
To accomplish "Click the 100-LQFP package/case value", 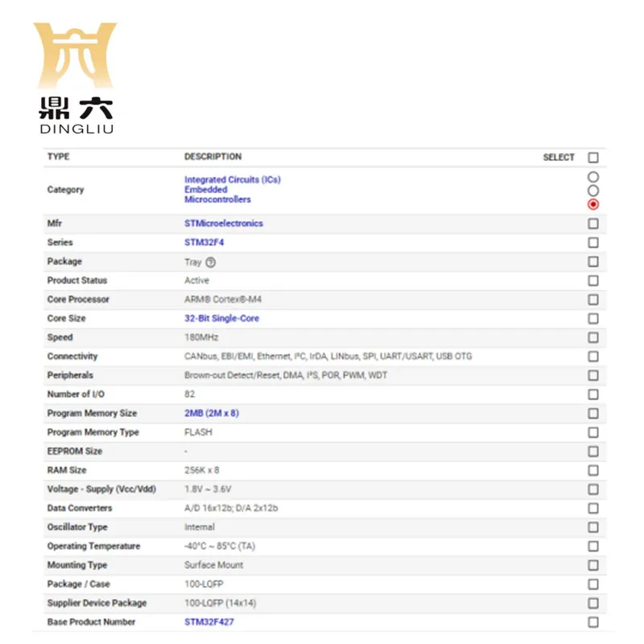I will (x=204, y=584).
